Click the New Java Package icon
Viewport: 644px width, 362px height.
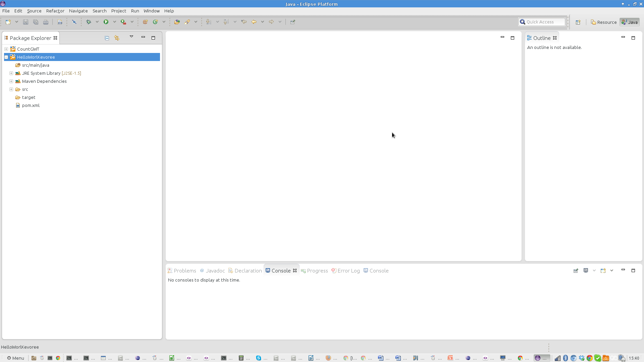tap(145, 22)
